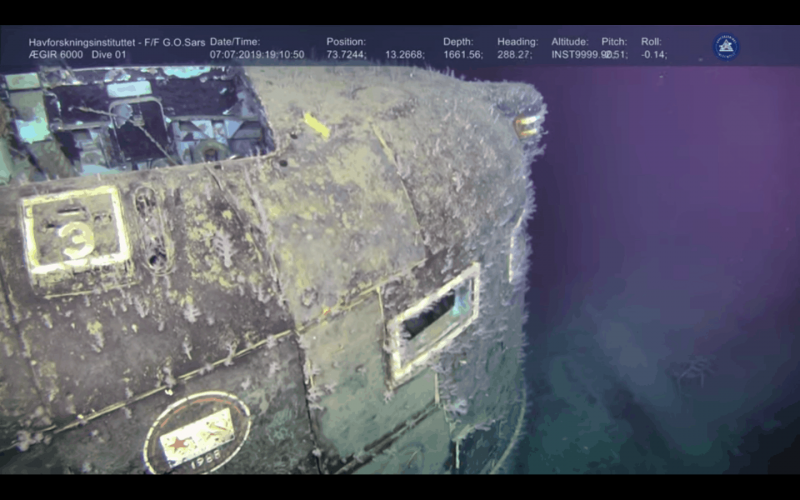Click the institute logo in the overlay bar
This screenshot has width=800, height=500.
click(726, 46)
